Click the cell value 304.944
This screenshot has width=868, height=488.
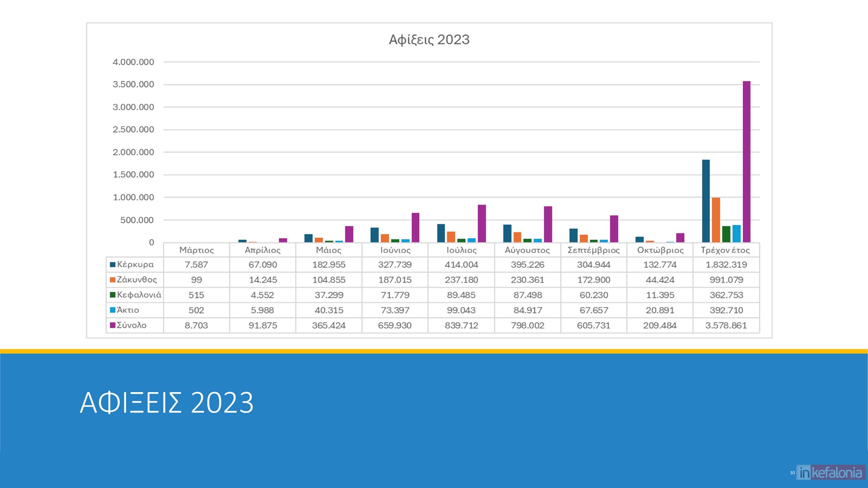pyautogui.click(x=594, y=265)
